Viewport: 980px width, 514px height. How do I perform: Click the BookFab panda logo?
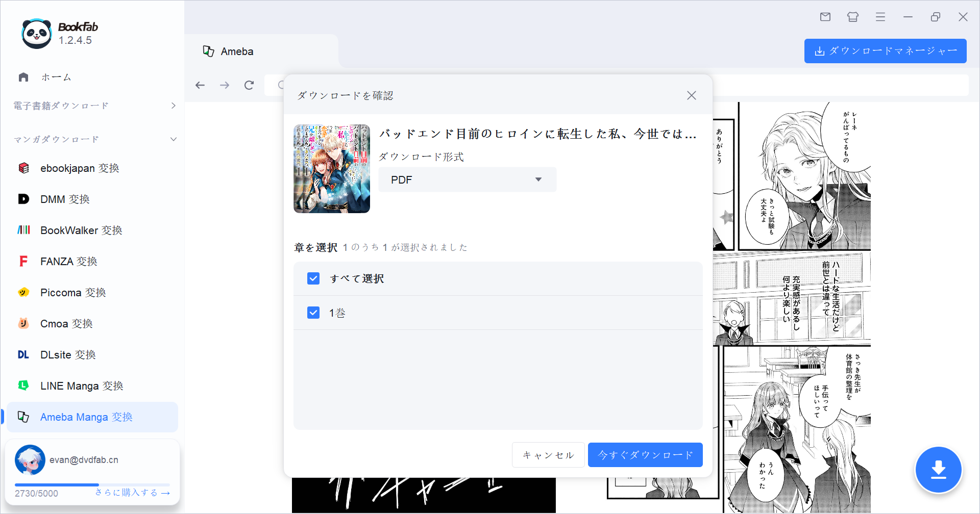(37, 34)
